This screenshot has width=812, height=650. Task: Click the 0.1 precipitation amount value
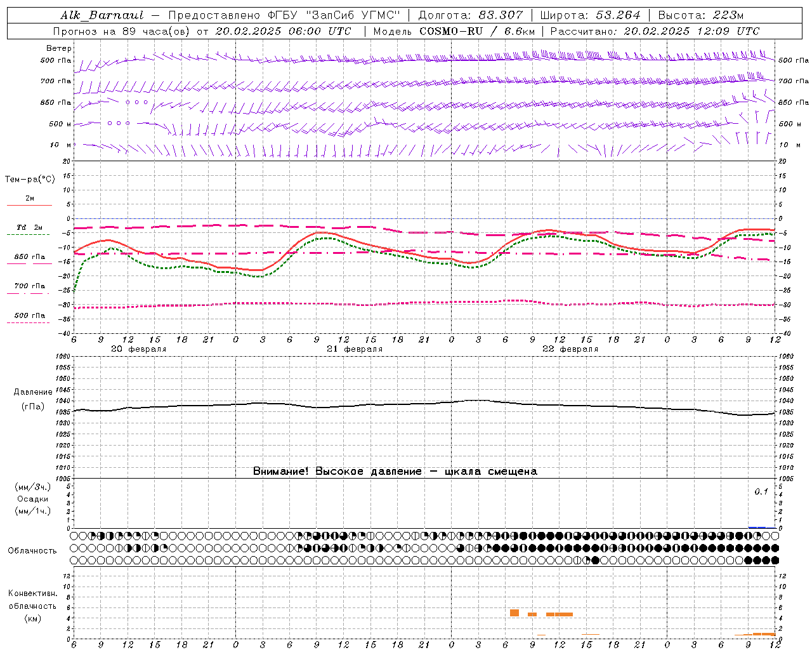pos(761,491)
